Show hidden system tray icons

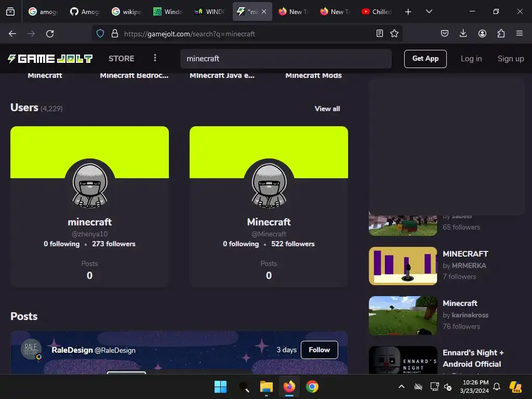(x=402, y=387)
